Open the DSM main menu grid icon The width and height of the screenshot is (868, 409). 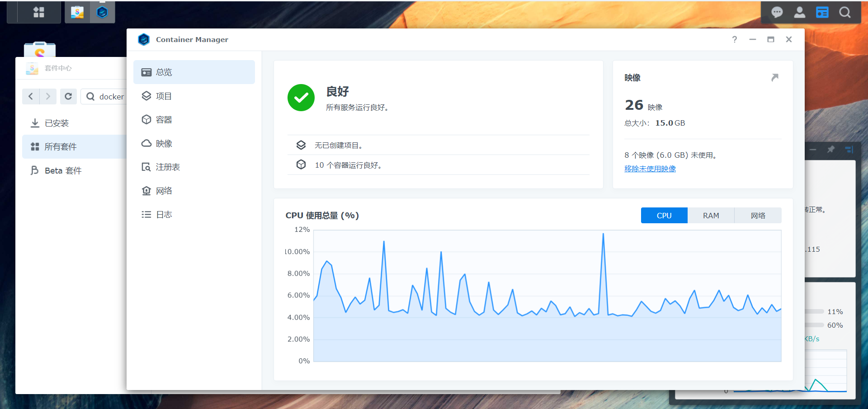[x=39, y=12]
